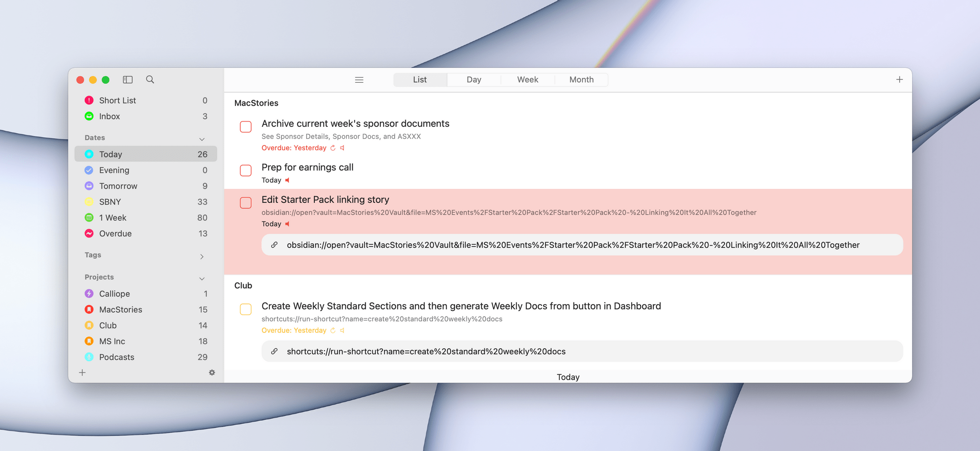Viewport: 980px width, 451px height.
Task: Select the Short List label in sidebar
Action: [x=118, y=100]
